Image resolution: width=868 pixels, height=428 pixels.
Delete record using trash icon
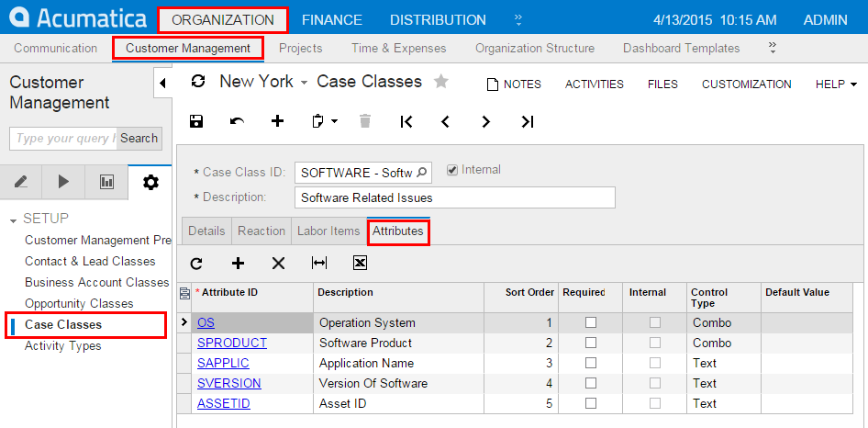pyautogui.click(x=365, y=121)
